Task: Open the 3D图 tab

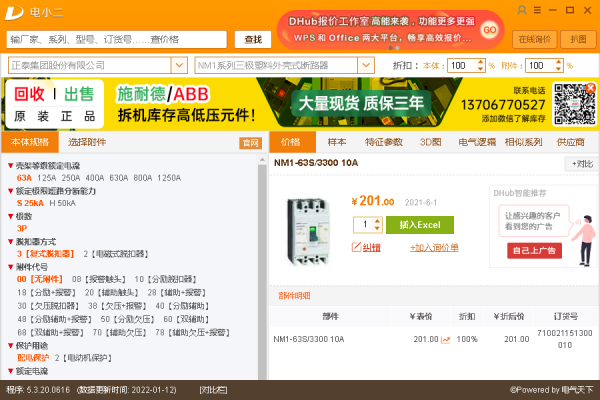Action: (x=430, y=142)
